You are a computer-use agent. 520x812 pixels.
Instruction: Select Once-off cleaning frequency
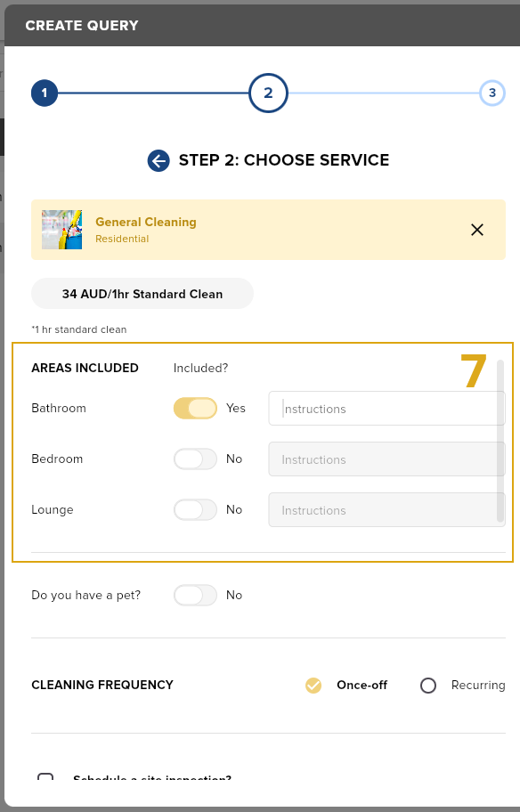click(x=313, y=686)
